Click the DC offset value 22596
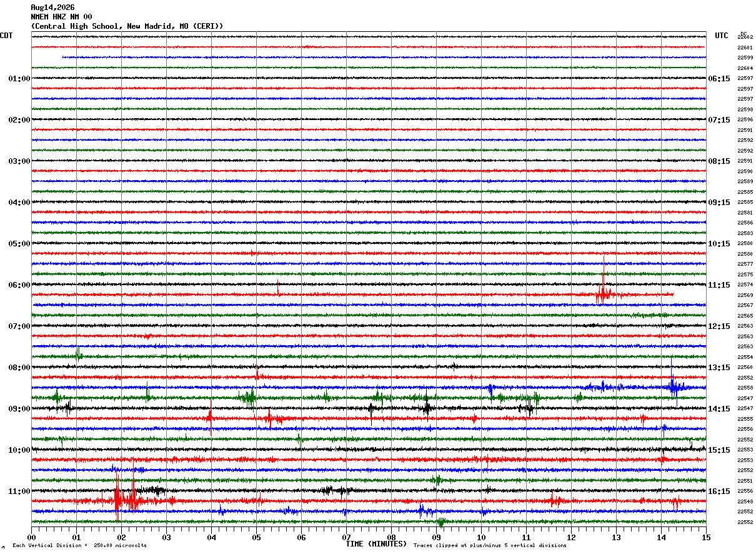756x554 pixels. (745, 120)
